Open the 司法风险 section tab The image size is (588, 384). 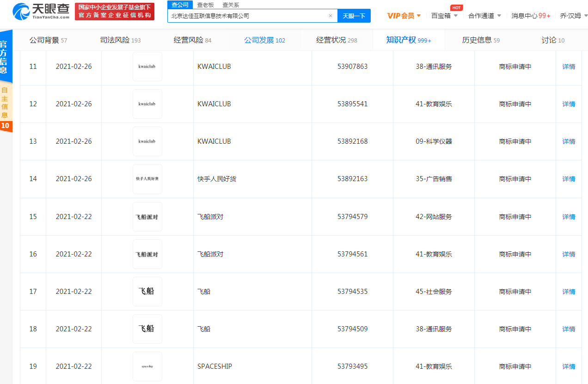coord(120,40)
